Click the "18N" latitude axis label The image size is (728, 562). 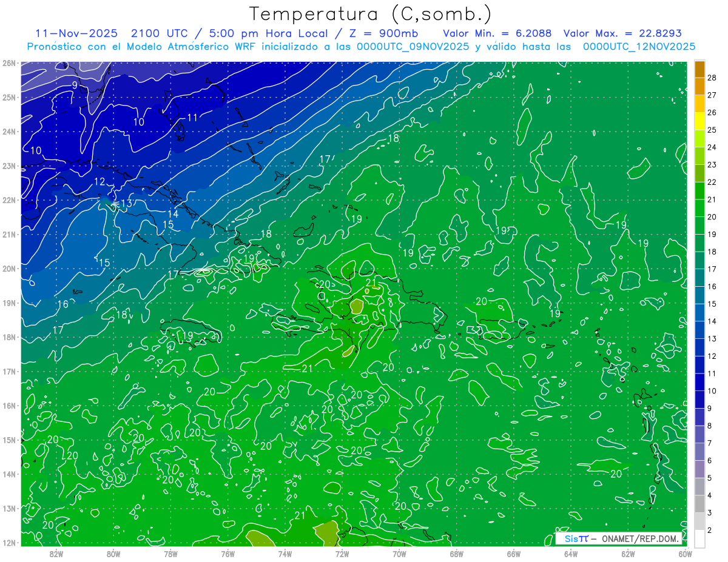[8, 337]
